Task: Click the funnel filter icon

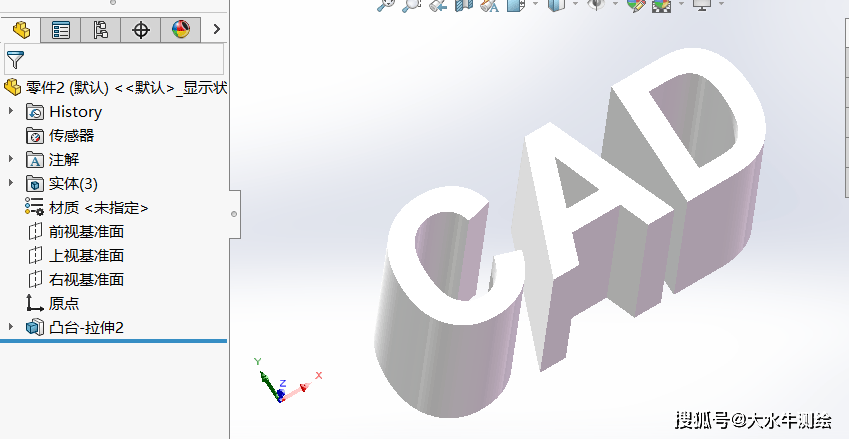Action: tap(15, 60)
